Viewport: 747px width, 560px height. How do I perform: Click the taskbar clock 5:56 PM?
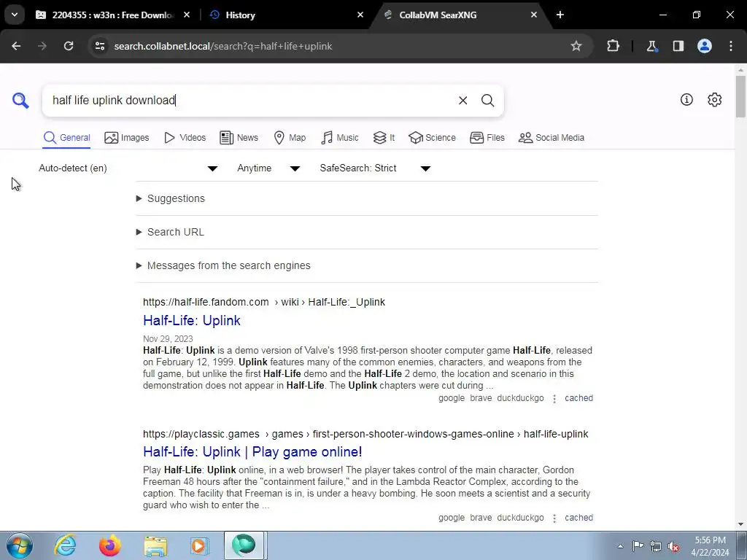tap(710, 546)
